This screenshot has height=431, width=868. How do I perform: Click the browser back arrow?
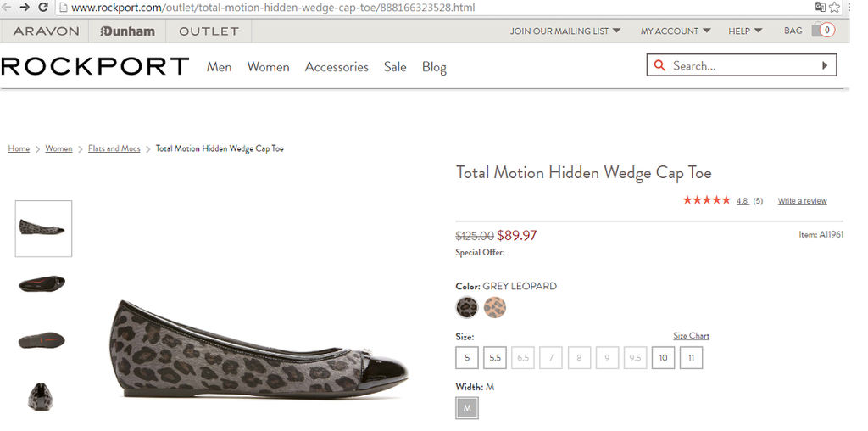pos(7,8)
